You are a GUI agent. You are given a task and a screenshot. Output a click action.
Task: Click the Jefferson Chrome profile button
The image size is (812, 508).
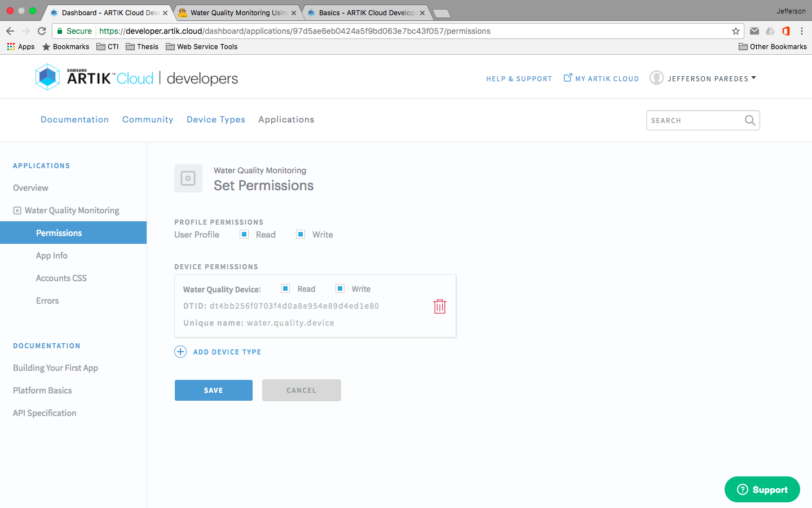(791, 11)
